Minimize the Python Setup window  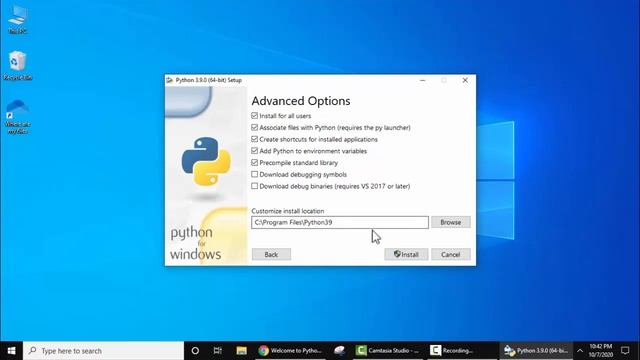pos(422,80)
